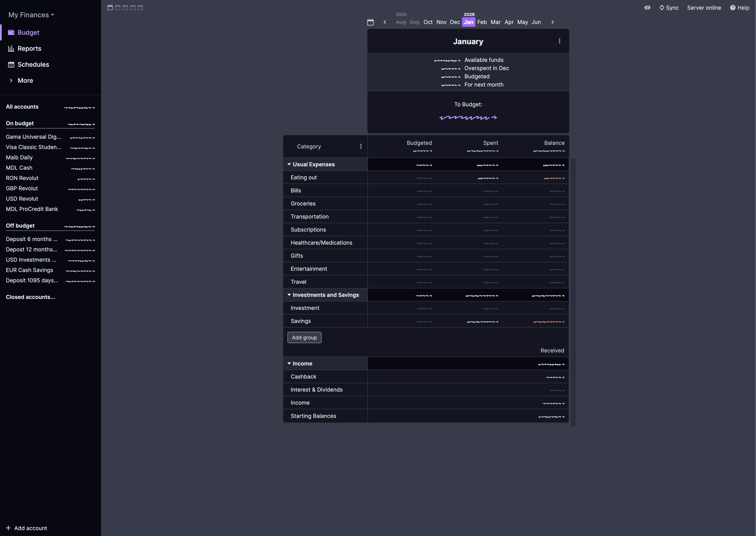756x536 pixels.
Task: Go to next months with right arrow
Action: coord(552,22)
